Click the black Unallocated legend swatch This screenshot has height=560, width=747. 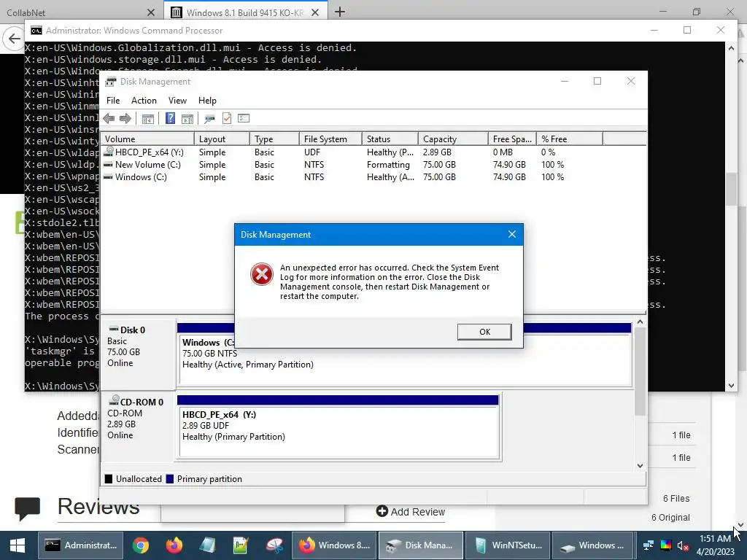point(109,478)
